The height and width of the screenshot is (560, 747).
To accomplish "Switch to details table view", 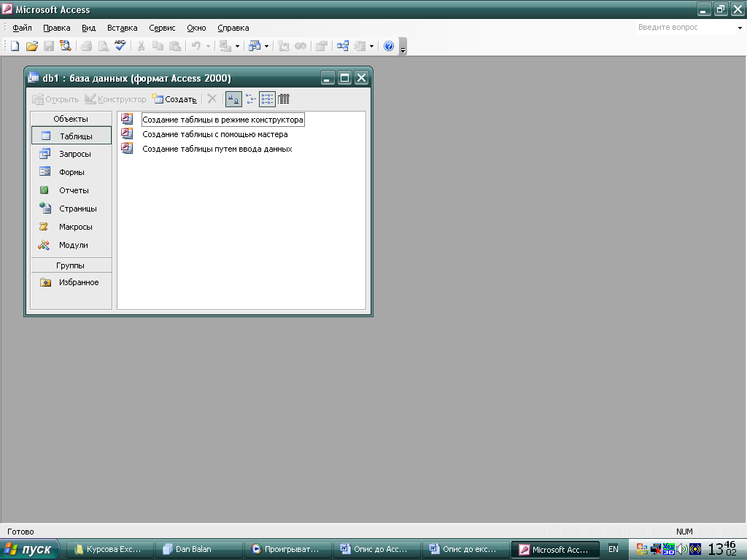I will click(x=284, y=99).
